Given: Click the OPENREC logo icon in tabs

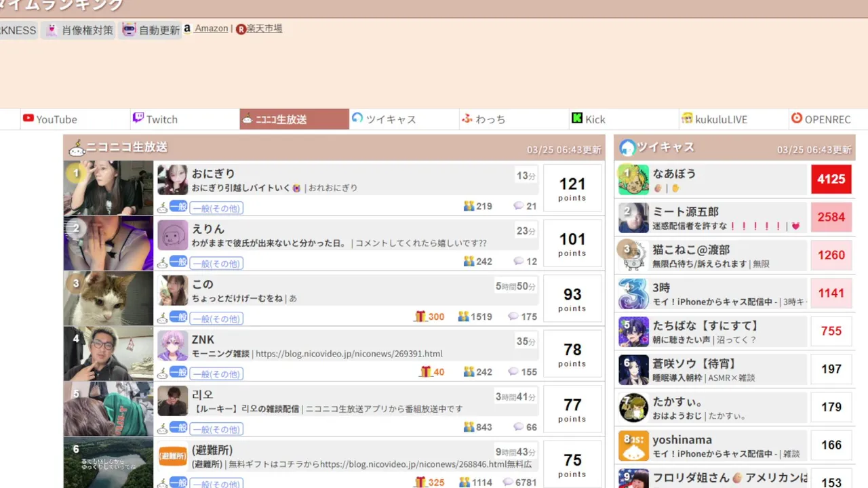Looking at the screenshot, I should [x=797, y=118].
